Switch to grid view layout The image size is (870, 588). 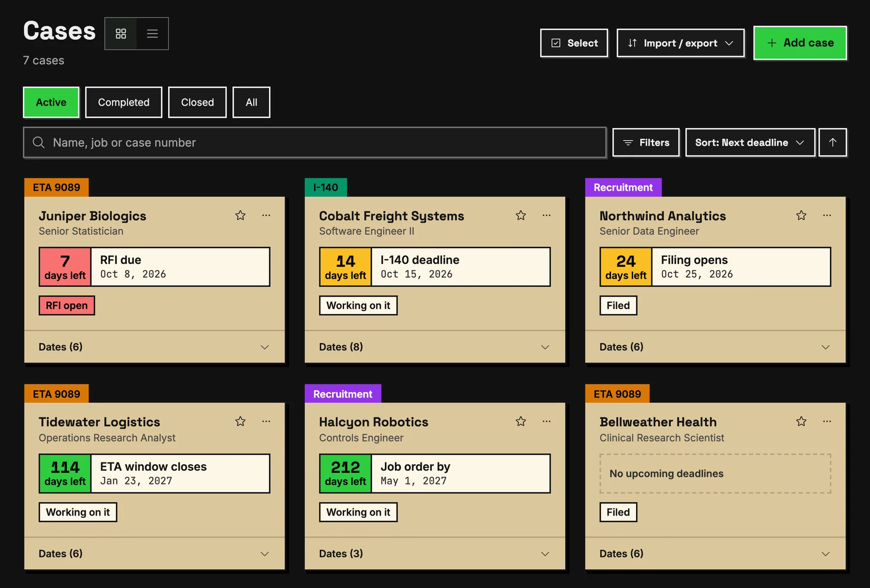tap(121, 34)
